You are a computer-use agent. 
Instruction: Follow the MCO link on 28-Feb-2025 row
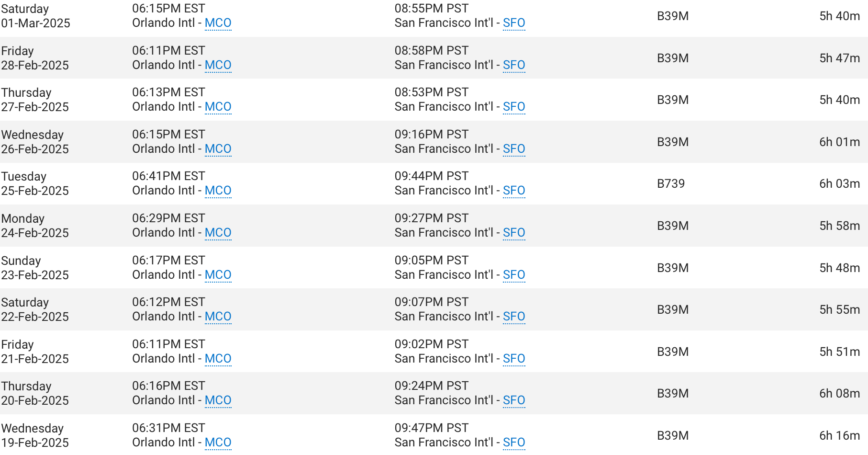[218, 65]
